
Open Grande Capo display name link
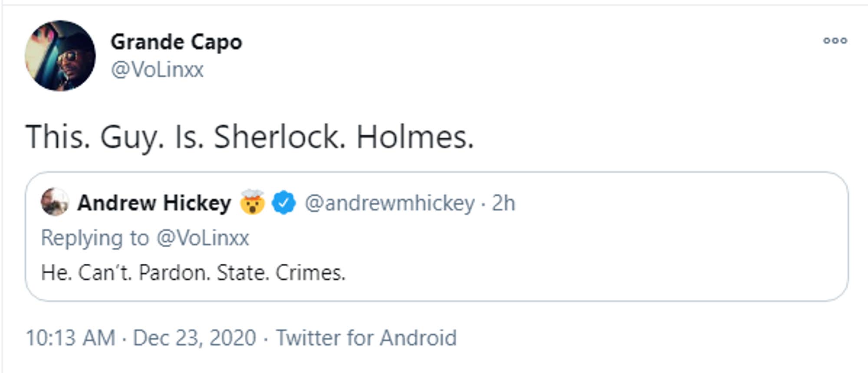click(176, 43)
